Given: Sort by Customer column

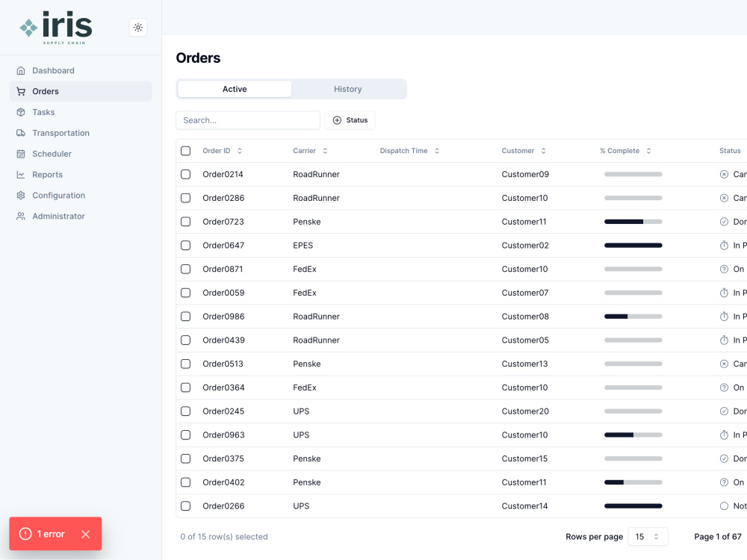Looking at the screenshot, I should 524,151.
